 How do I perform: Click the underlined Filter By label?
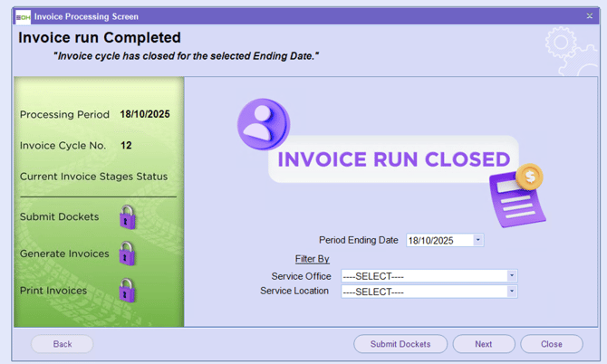(x=313, y=259)
